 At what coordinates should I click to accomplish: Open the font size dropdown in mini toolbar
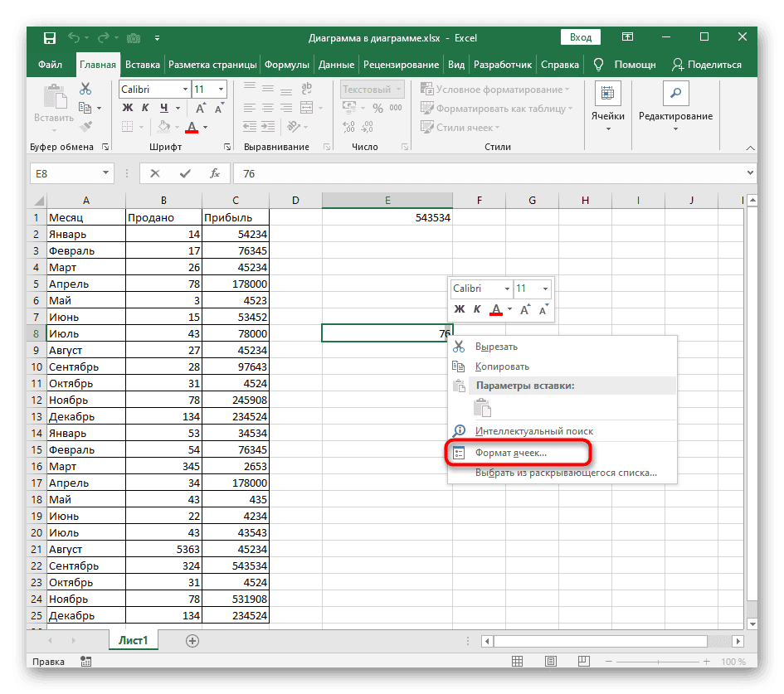coord(544,289)
